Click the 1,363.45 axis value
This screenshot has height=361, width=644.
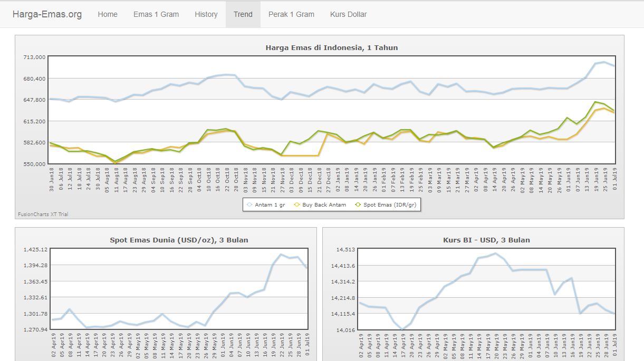[x=35, y=281]
